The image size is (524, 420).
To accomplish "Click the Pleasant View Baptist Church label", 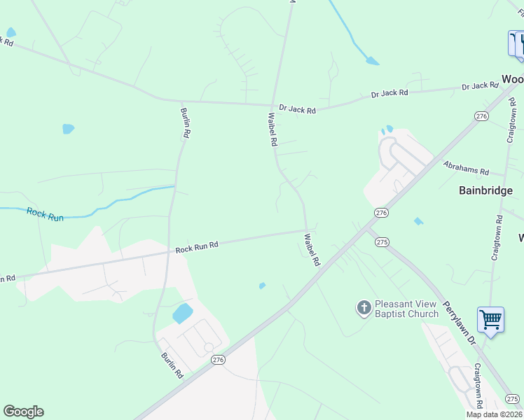I will click(x=406, y=309).
